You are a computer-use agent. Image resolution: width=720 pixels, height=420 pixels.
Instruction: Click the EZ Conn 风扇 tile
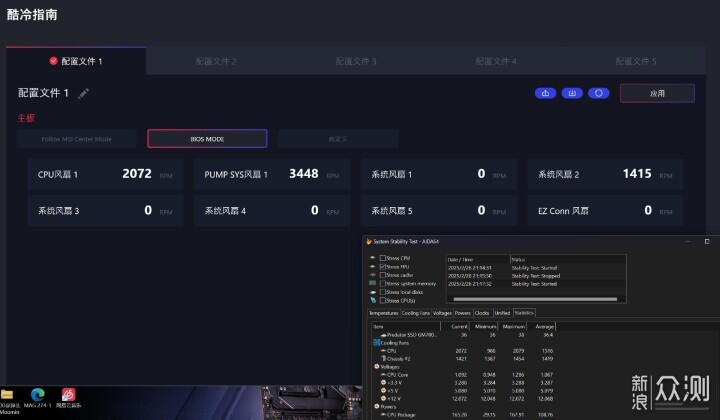click(x=605, y=211)
